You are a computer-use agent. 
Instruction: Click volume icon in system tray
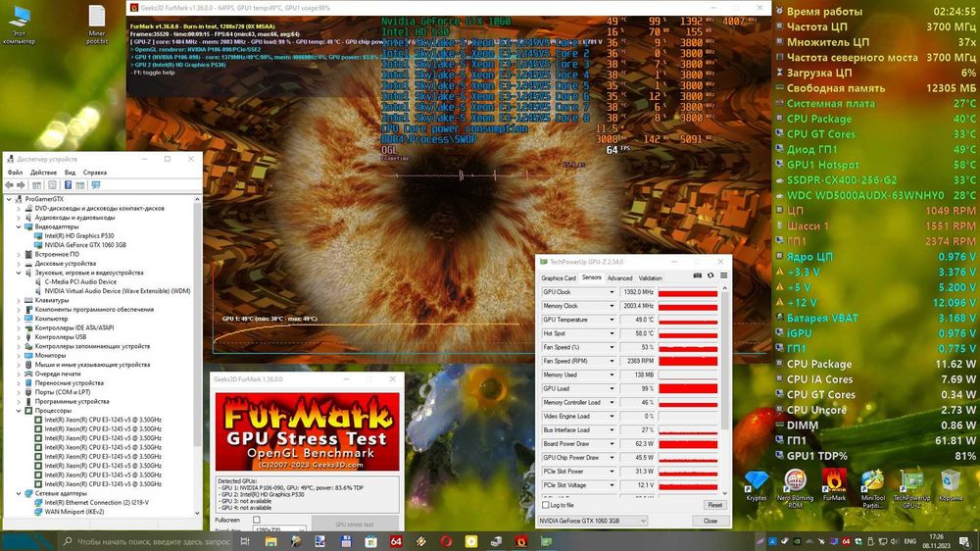coord(895,541)
